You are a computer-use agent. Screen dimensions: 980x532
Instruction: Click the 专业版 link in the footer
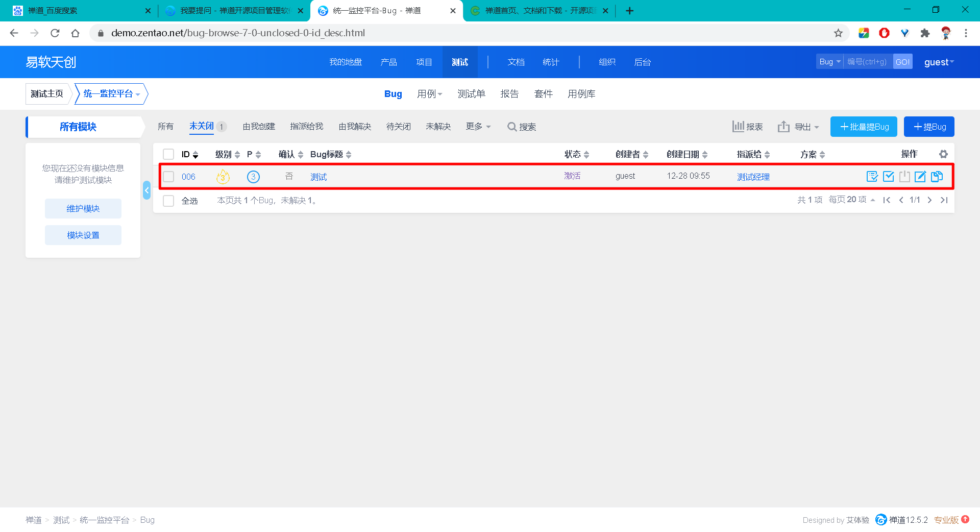946,520
